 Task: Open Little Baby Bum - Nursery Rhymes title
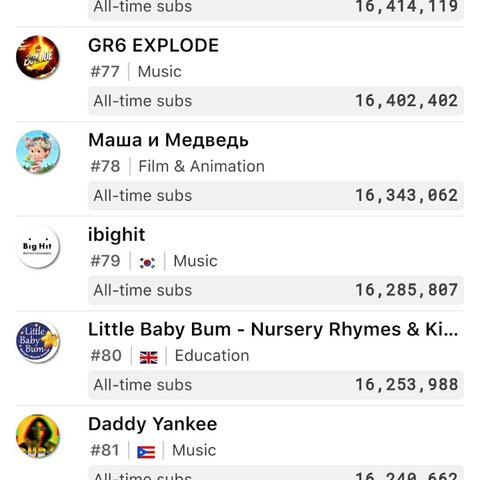[273, 329]
